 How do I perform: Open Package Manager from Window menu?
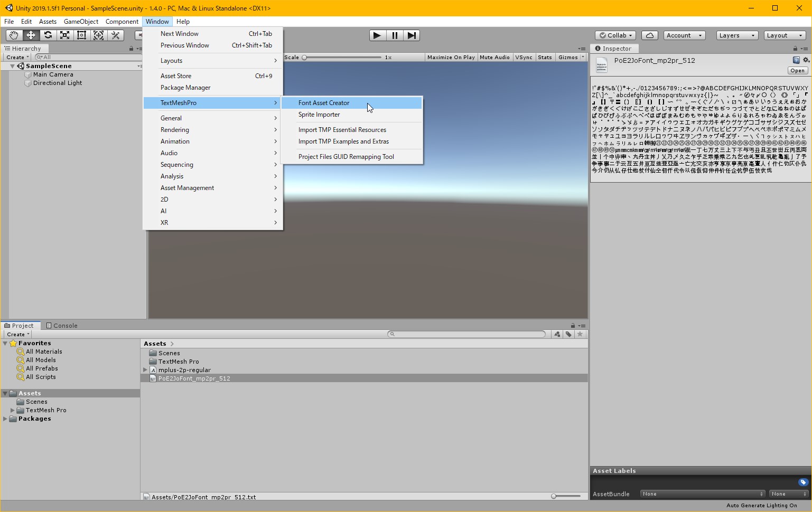[x=213, y=88]
